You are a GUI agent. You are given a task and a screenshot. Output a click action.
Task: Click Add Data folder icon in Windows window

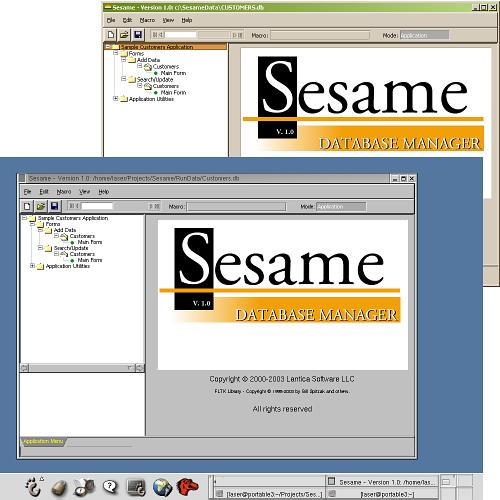click(132, 60)
